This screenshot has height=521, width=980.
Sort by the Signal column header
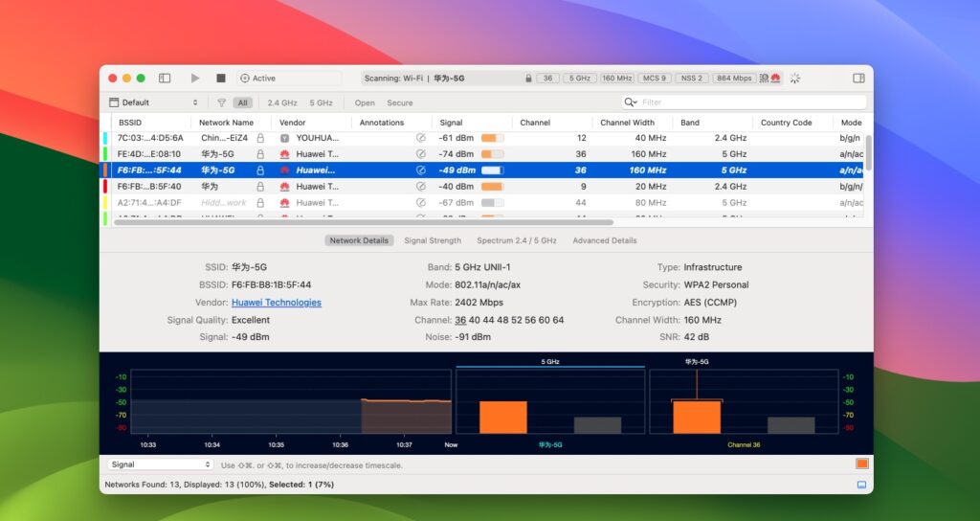[472, 123]
